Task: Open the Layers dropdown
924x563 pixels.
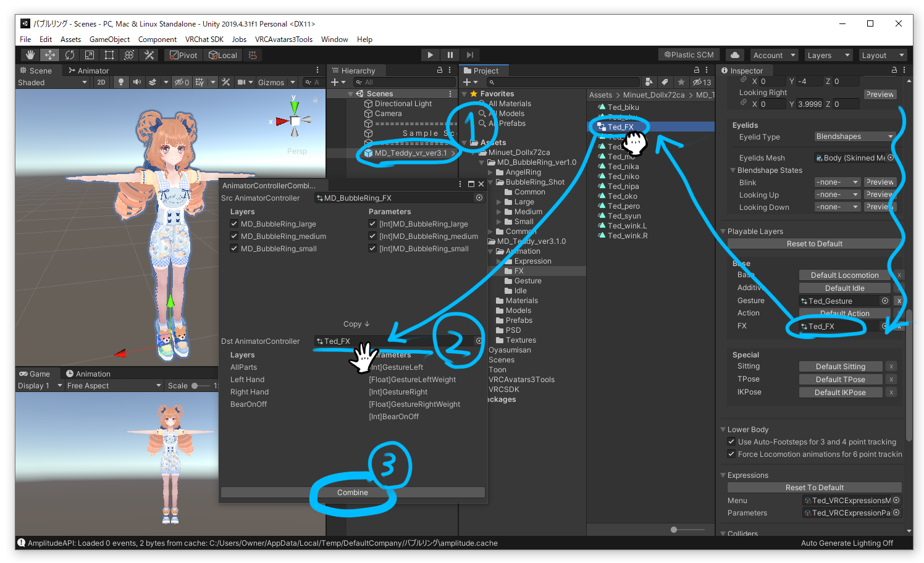Action: point(828,55)
